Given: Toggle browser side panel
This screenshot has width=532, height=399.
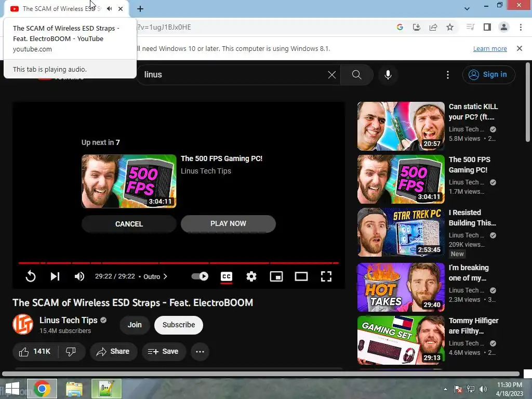Looking at the screenshot, I should point(487,27).
